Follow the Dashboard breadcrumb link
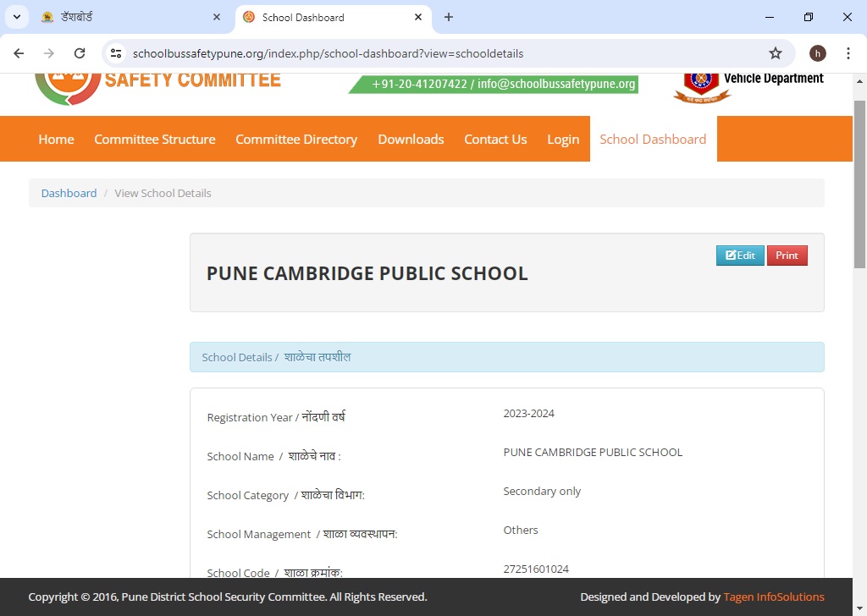The height and width of the screenshot is (616, 867). (x=69, y=193)
